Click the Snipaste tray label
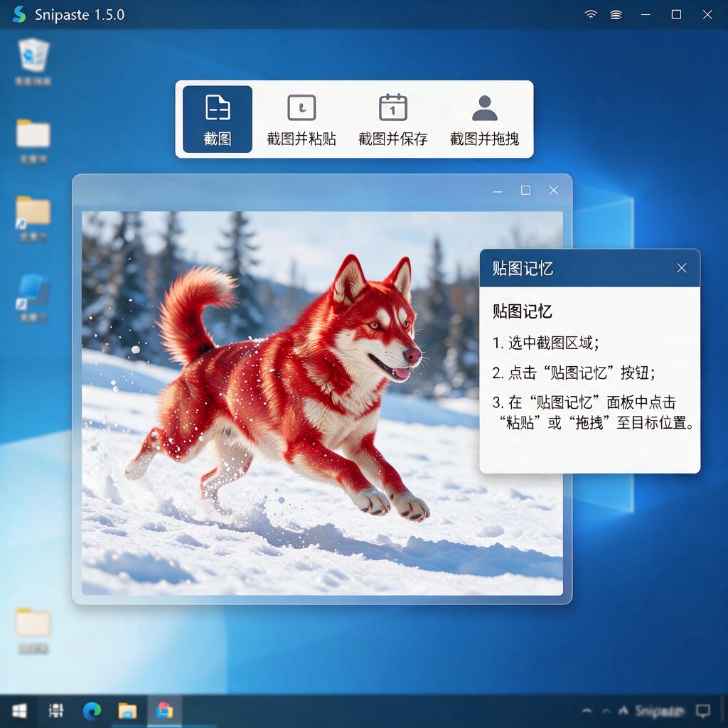The width and height of the screenshot is (728, 728). pos(659,711)
